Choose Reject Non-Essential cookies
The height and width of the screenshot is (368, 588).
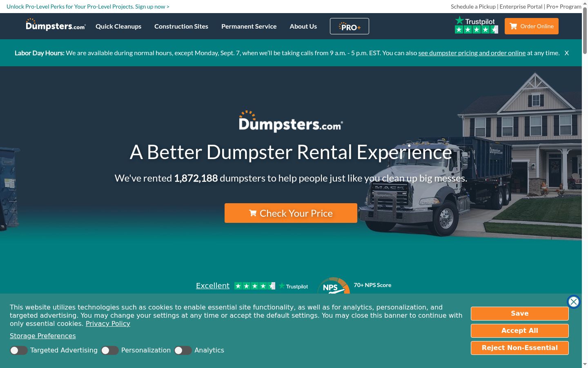[520, 348]
